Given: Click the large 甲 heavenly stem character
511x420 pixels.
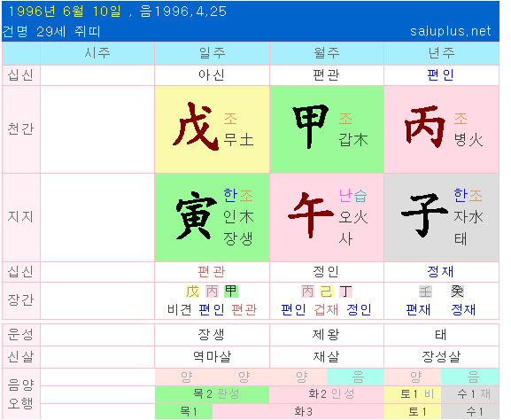Looking at the screenshot, I should click(310, 126).
